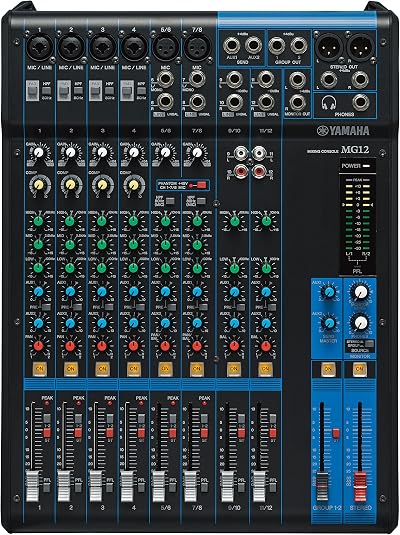Click the channel 2 blue AUX1 knob

tap(70, 292)
